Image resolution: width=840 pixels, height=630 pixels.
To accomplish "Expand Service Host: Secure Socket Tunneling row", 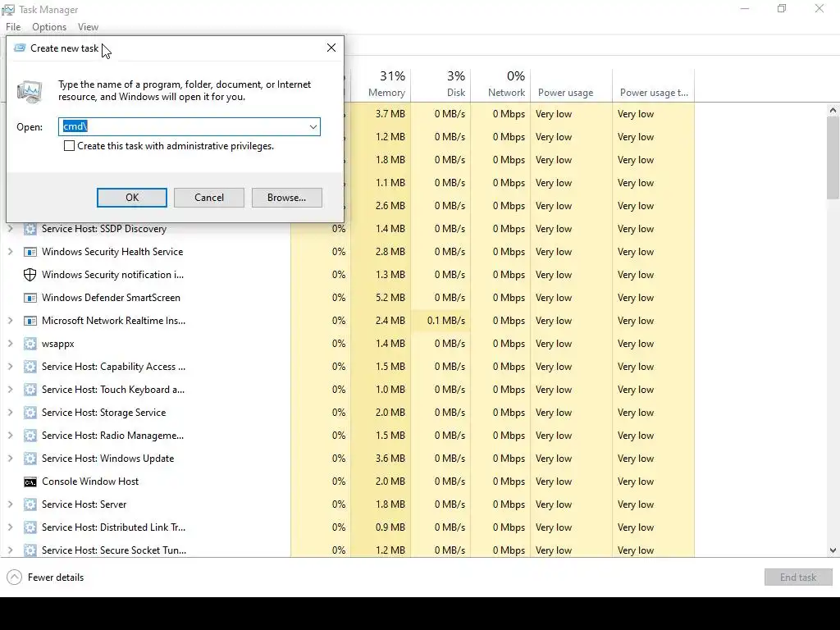I will (10, 550).
